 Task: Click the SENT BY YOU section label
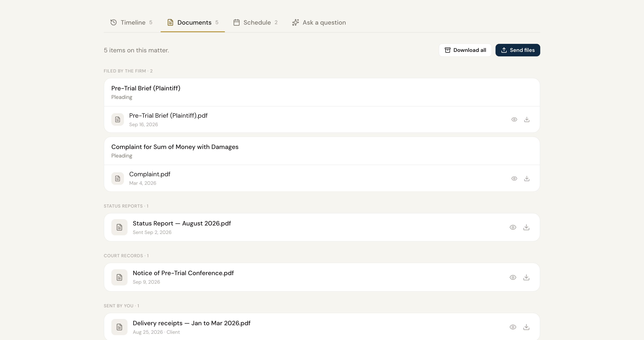121,306
